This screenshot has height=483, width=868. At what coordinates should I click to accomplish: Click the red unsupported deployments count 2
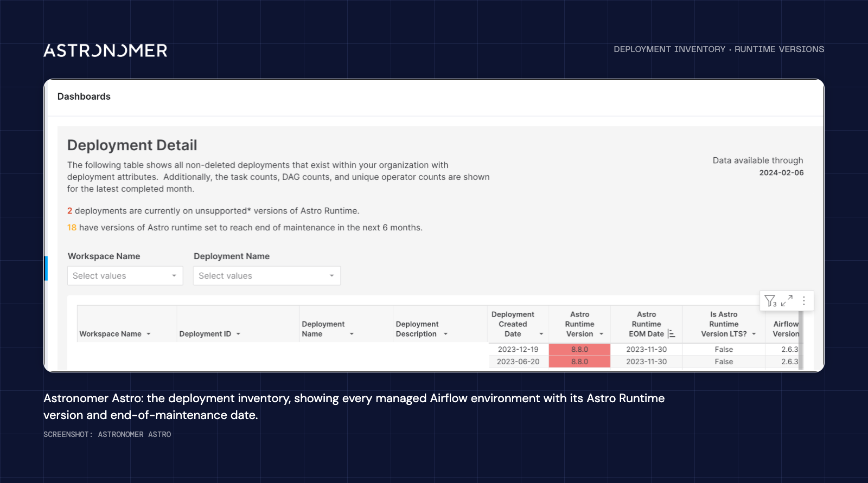point(69,211)
